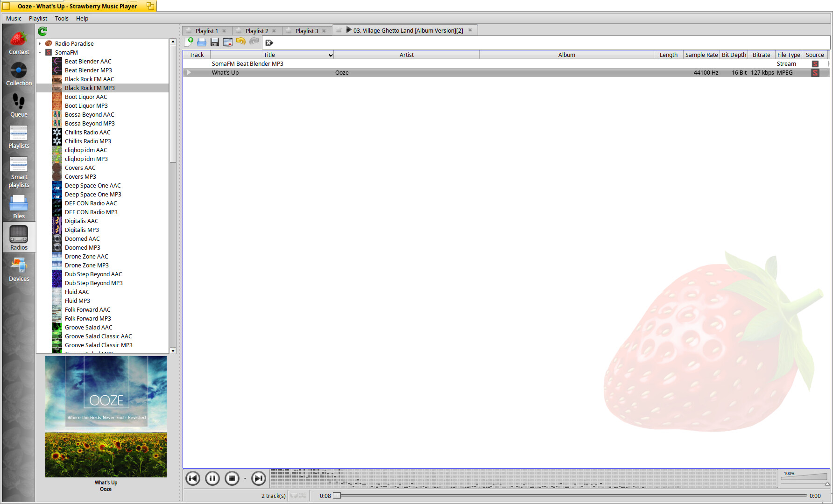Select the SomaFM Beat Blender MP3 playlist row
Image resolution: width=833 pixels, height=504 pixels.
point(506,64)
